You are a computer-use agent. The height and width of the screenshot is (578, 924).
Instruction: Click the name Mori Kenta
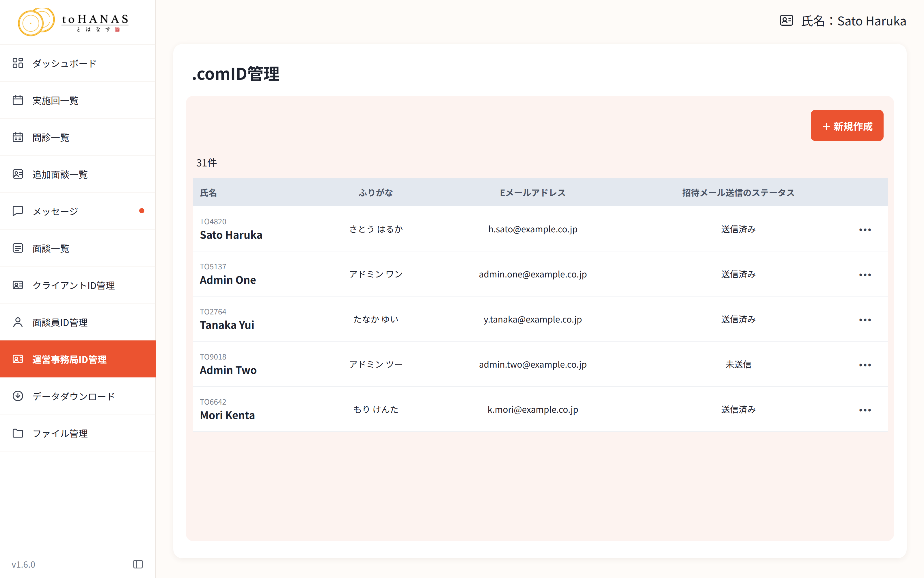coord(227,415)
